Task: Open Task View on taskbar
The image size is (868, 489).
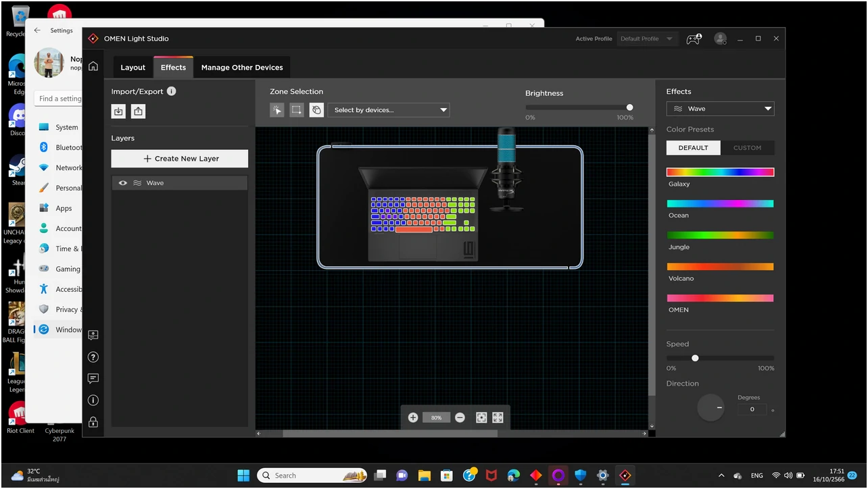Action: 380,475
